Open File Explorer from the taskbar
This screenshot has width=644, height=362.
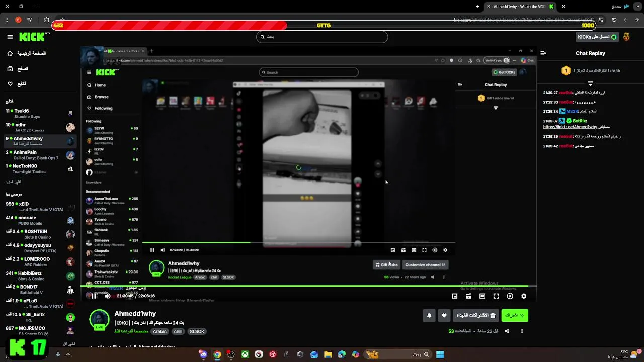point(328,354)
